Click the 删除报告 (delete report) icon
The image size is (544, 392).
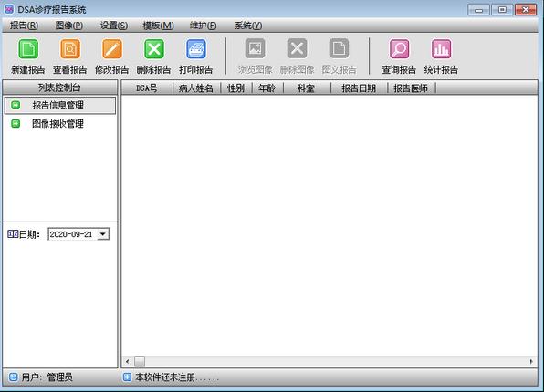click(154, 49)
